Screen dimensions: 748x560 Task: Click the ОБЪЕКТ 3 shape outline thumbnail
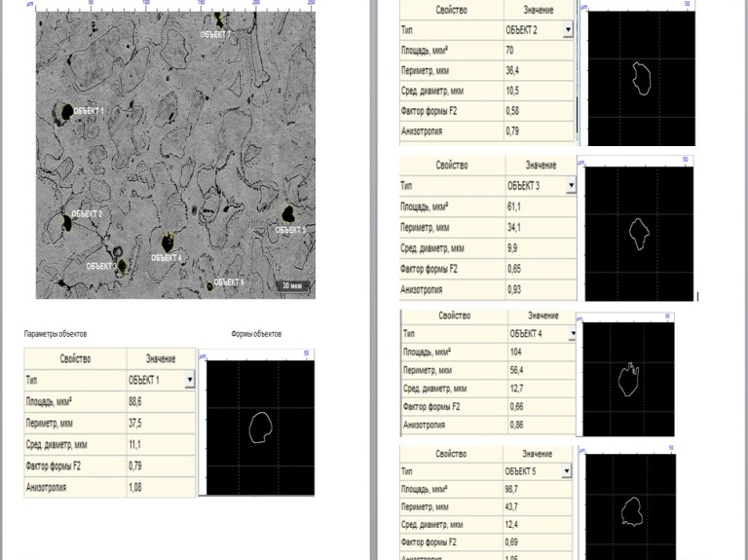(x=639, y=234)
